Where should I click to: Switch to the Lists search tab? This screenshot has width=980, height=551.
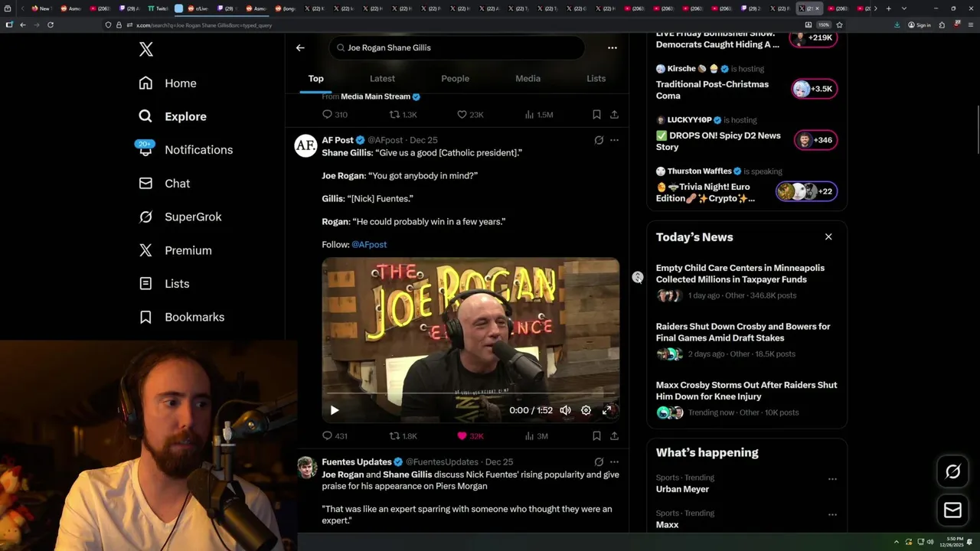596,79
